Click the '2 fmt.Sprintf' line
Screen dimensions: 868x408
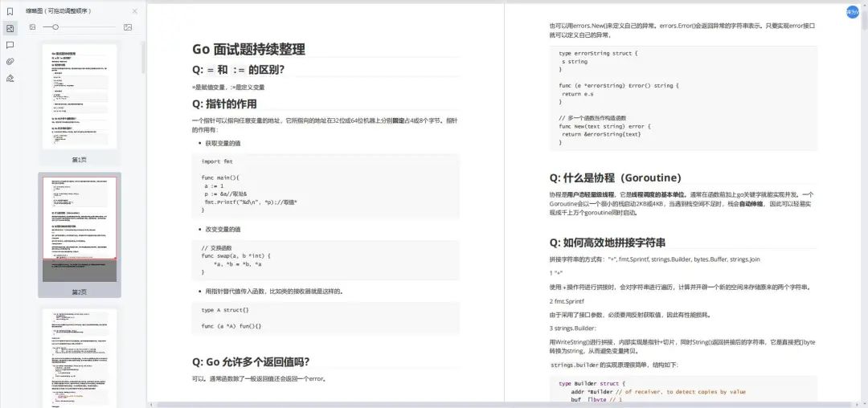[x=567, y=301]
